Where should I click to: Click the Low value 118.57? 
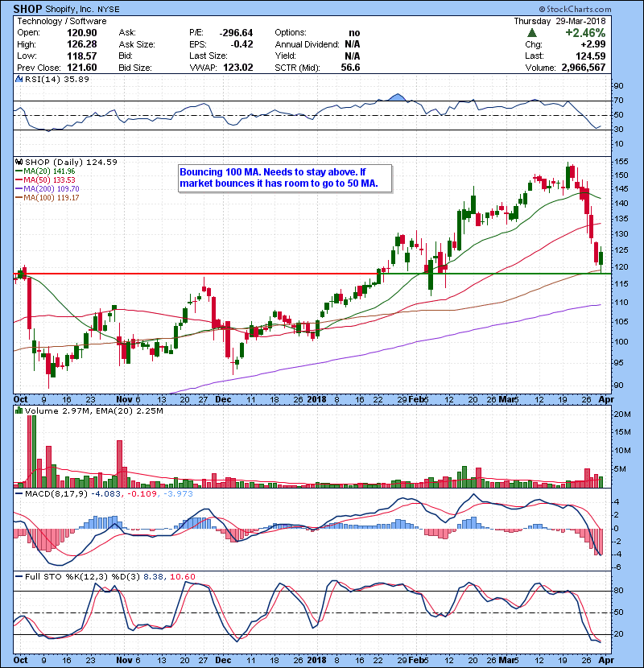point(82,56)
